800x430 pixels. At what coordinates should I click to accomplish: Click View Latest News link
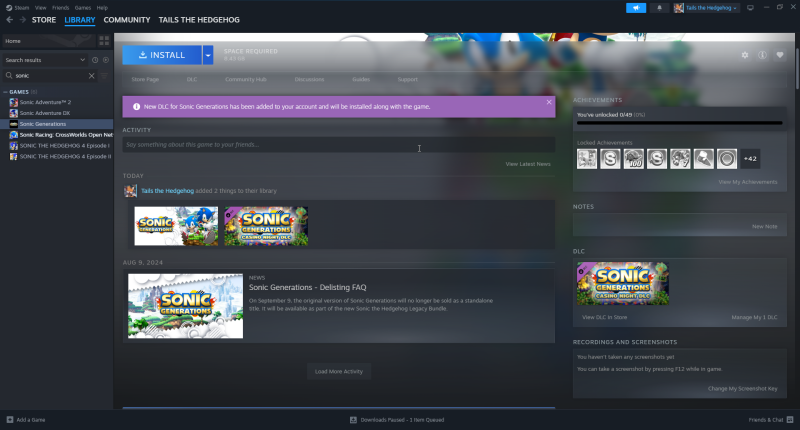[x=528, y=164]
